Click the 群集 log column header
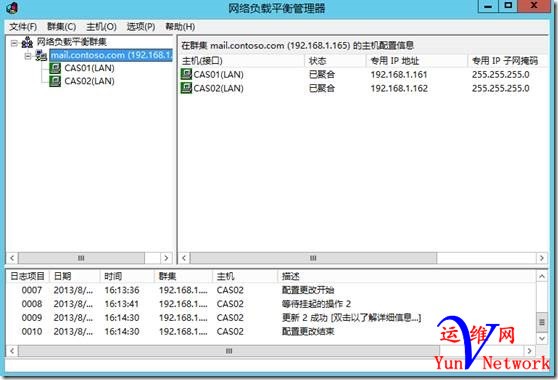Viewport: 558px width, 380px height. click(183, 276)
